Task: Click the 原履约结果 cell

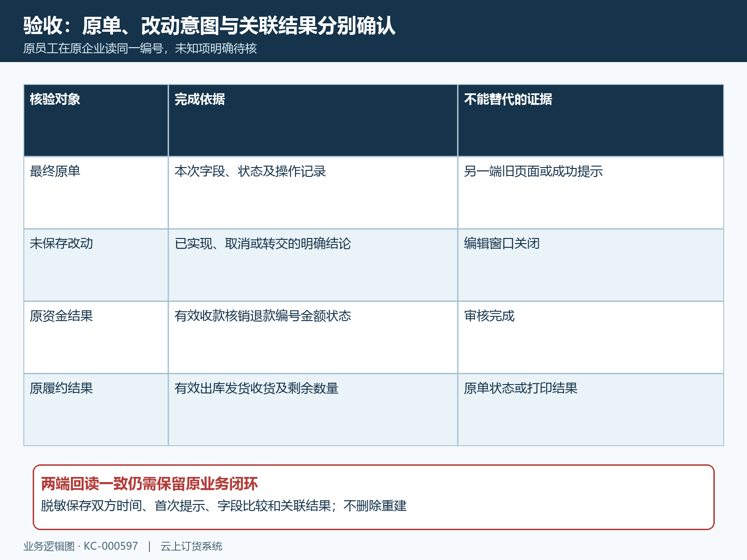Action: 96,410
